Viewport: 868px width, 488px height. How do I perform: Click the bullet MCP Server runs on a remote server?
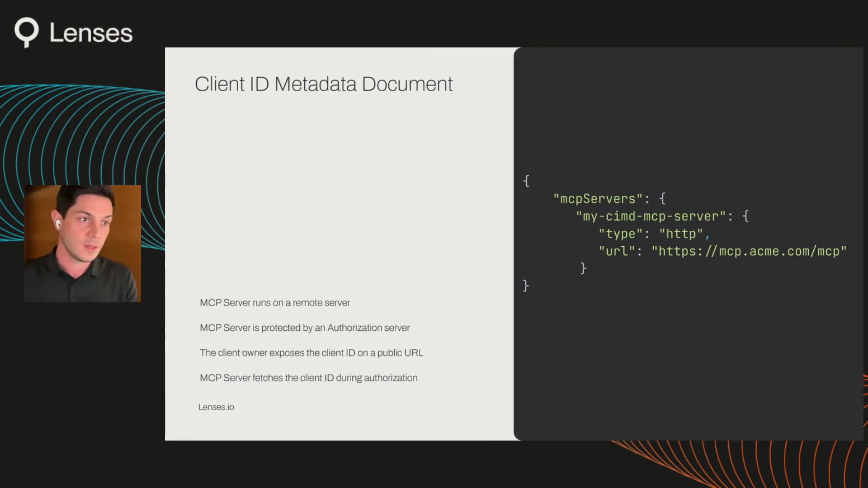[x=274, y=303]
